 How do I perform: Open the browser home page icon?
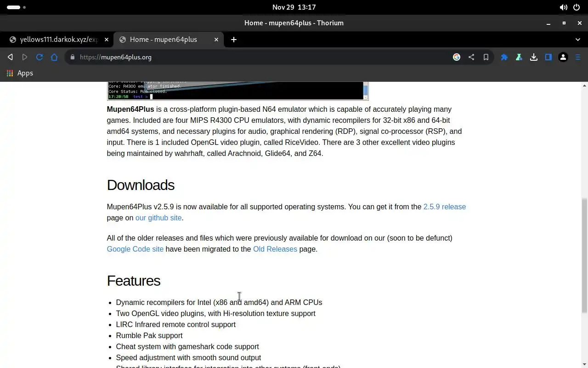tap(54, 57)
